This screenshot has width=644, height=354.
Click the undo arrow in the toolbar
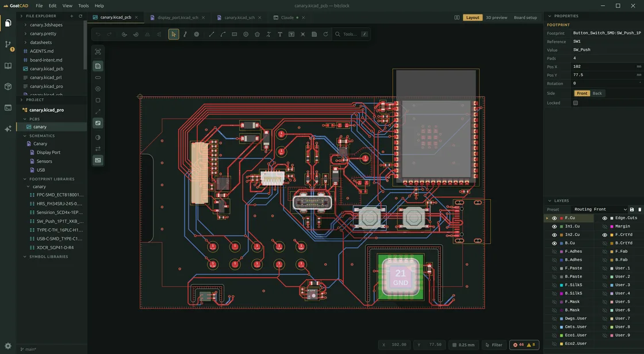[x=98, y=34]
